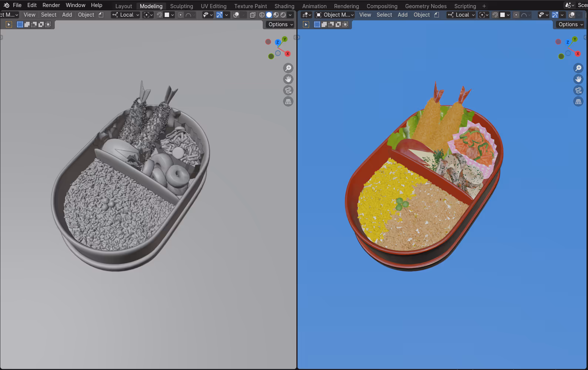Open Add menu in right viewport header
Image resolution: width=588 pixels, height=370 pixels.
pos(402,15)
